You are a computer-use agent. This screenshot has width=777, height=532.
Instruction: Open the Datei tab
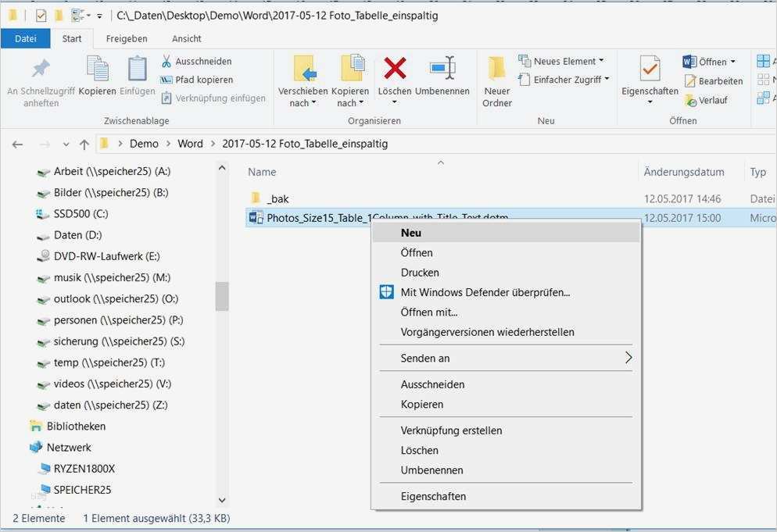pyautogui.click(x=25, y=38)
